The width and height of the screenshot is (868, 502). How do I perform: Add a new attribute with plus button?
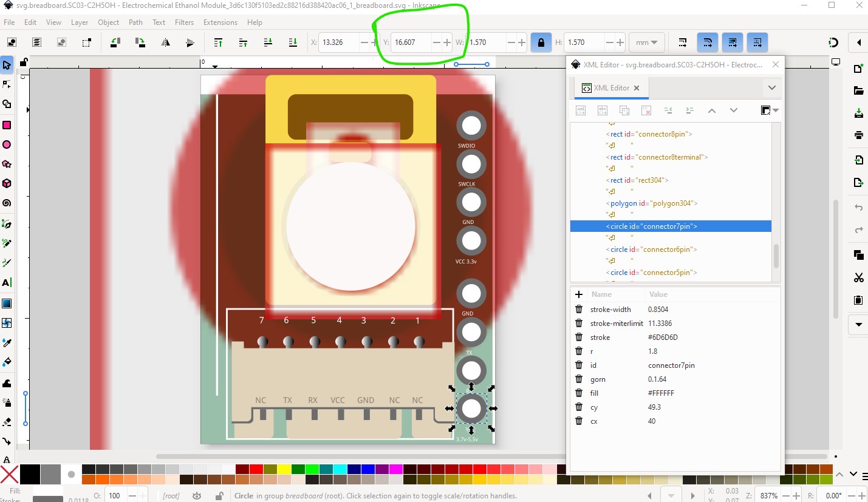coord(579,294)
